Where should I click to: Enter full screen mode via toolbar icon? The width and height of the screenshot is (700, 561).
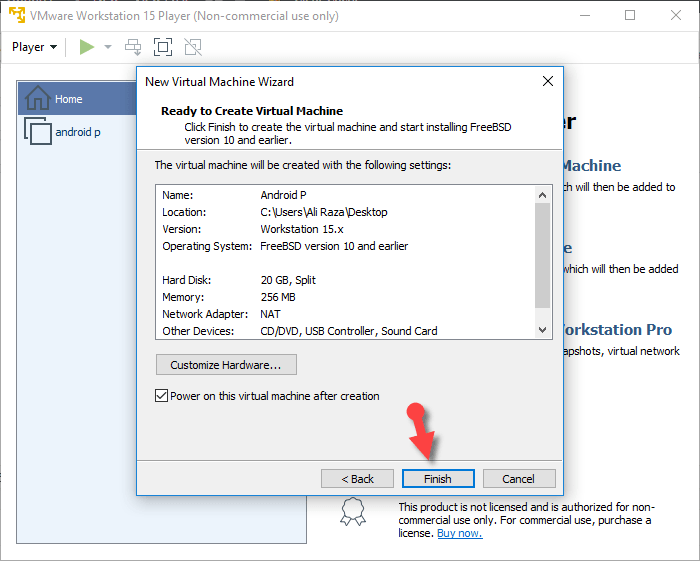pyautogui.click(x=163, y=47)
